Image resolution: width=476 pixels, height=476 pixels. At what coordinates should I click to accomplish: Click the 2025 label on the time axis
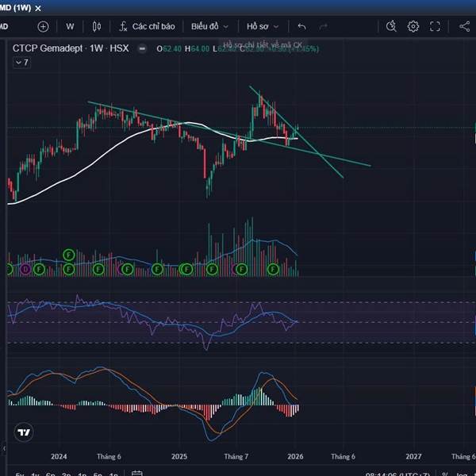click(x=179, y=456)
